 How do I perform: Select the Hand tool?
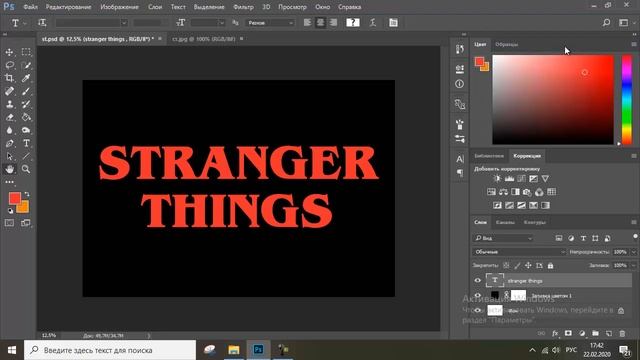click(x=9, y=169)
